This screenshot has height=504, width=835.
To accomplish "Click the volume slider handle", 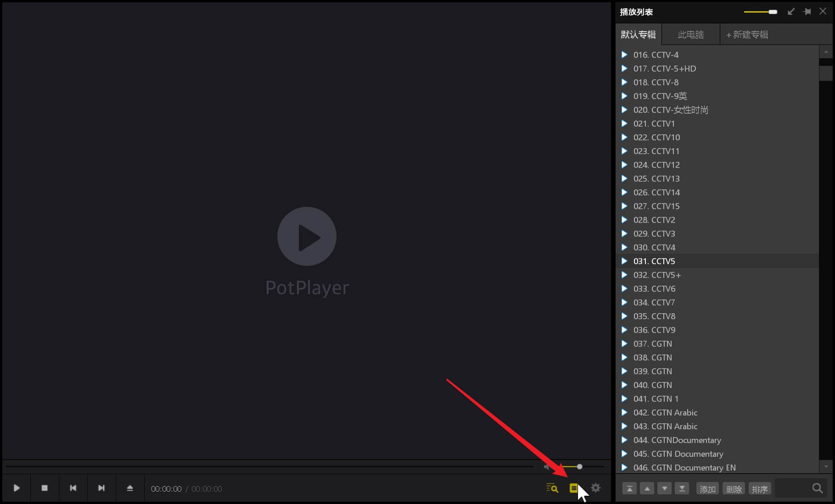I will click(x=579, y=467).
